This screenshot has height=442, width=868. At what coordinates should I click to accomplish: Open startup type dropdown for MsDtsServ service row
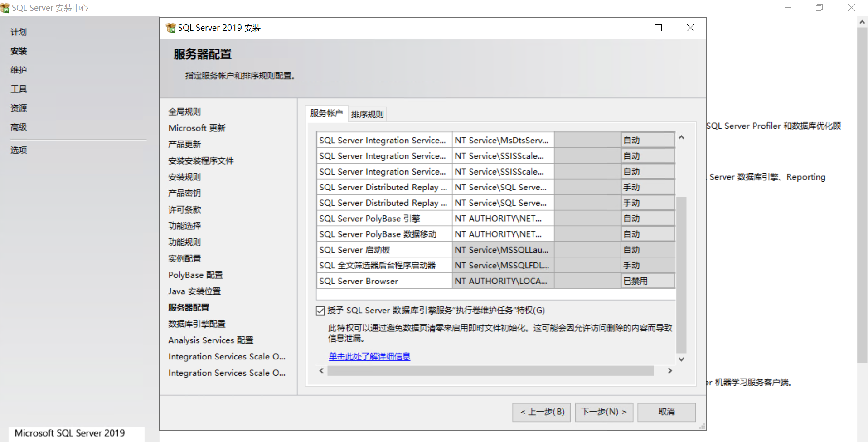pos(648,140)
